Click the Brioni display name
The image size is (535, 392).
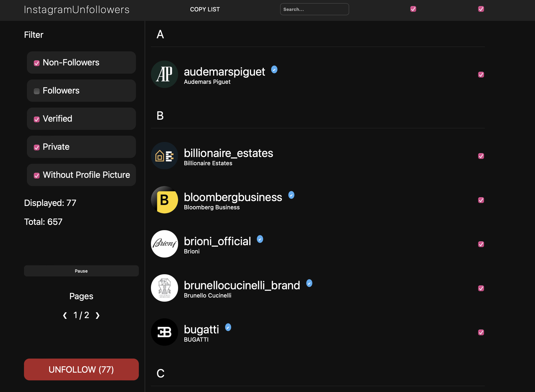pyautogui.click(x=192, y=251)
